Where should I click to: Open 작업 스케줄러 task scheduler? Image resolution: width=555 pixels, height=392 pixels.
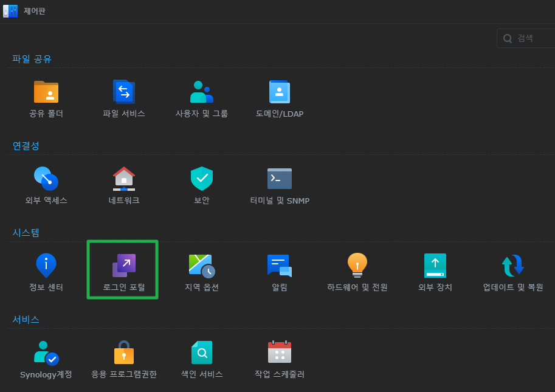280,353
